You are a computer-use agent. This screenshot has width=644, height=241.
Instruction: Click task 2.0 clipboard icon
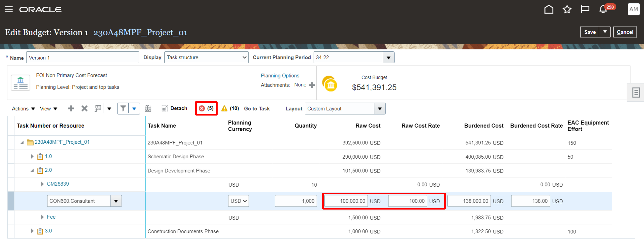click(40, 170)
